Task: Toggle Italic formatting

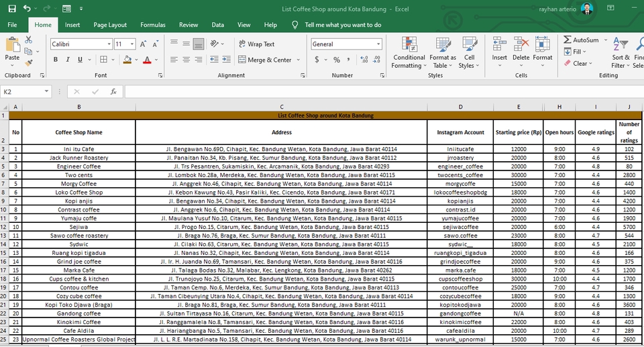Action: [68, 60]
